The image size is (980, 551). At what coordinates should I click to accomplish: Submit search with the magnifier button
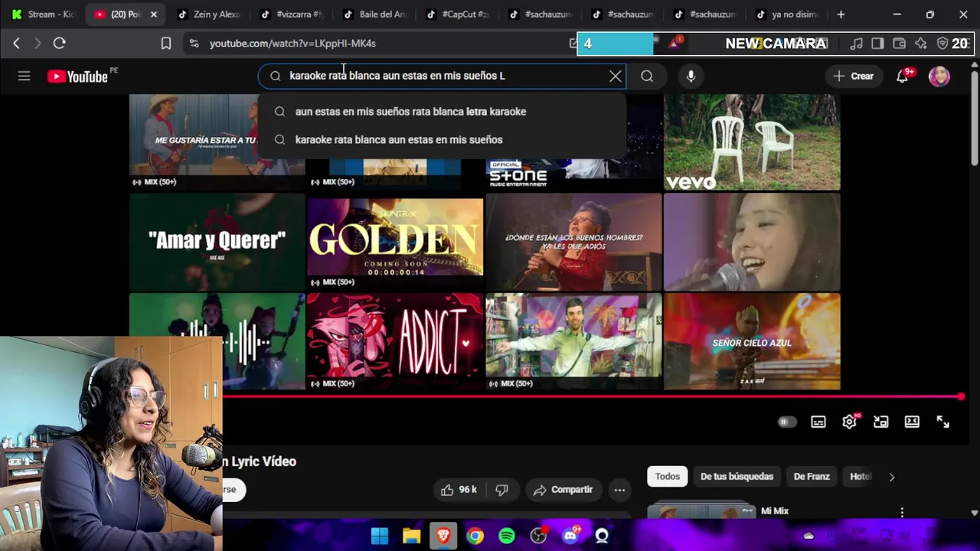(x=647, y=76)
